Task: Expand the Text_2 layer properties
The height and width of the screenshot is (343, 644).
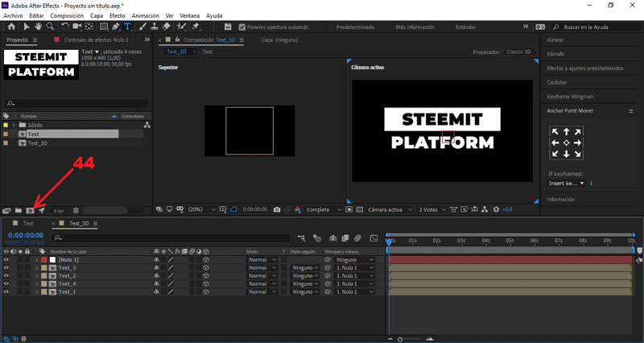Action: [35, 275]
